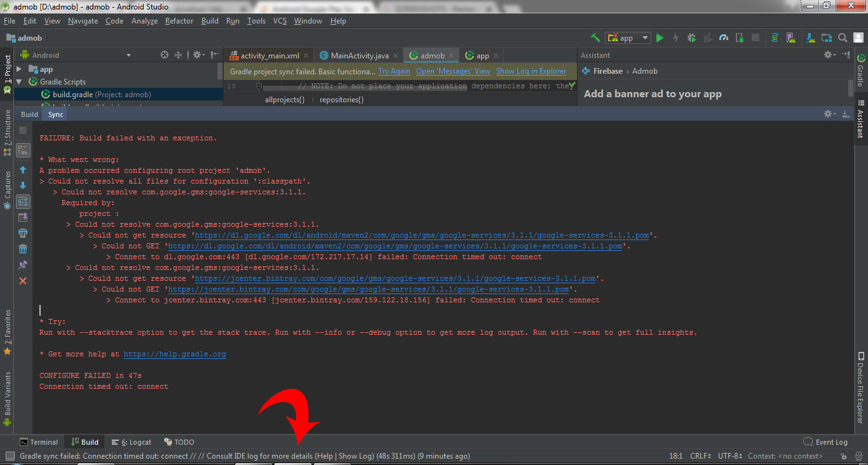
Task: Click the up arrow navigation icon
Action: tap(23, 170)
